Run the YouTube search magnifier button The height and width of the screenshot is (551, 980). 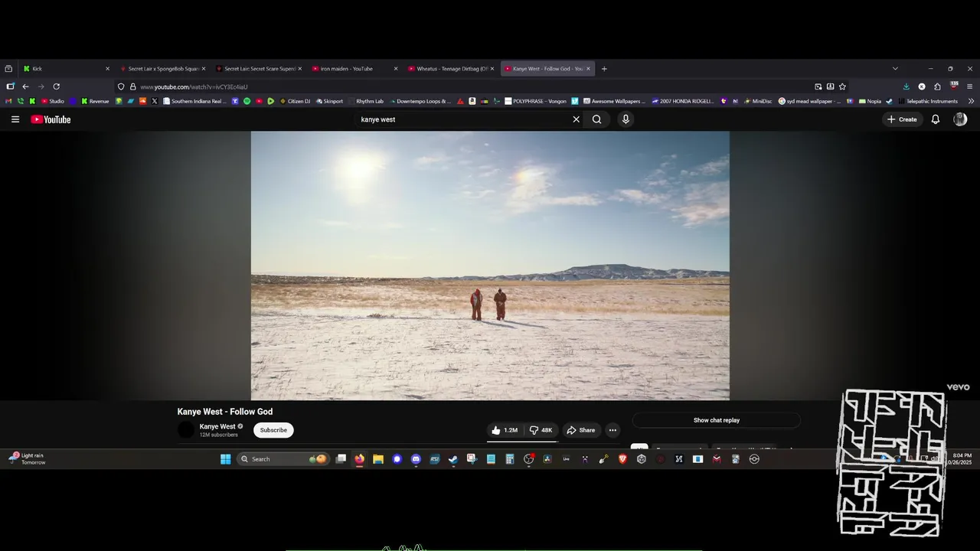pos(597,119)
